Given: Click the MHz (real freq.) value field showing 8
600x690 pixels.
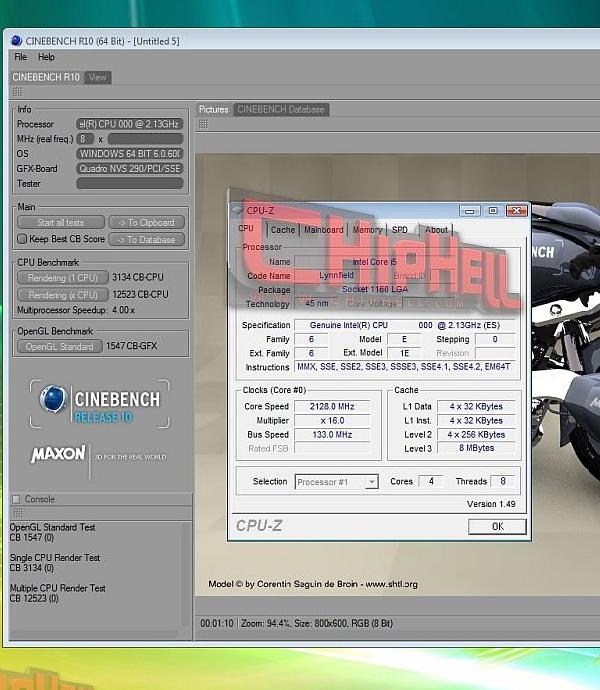Looking at the screenshot, I should click(x=85, y=139).
